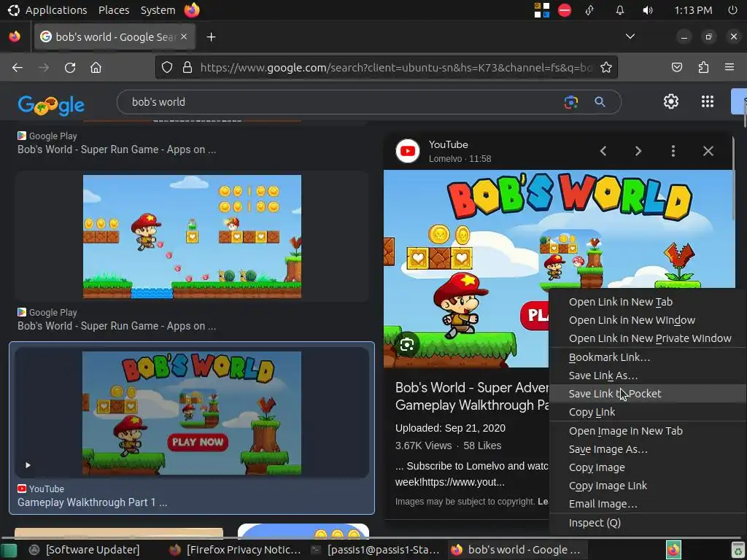Focus the bob's world search field
This screenshot has width=747, height=560.
343,102
